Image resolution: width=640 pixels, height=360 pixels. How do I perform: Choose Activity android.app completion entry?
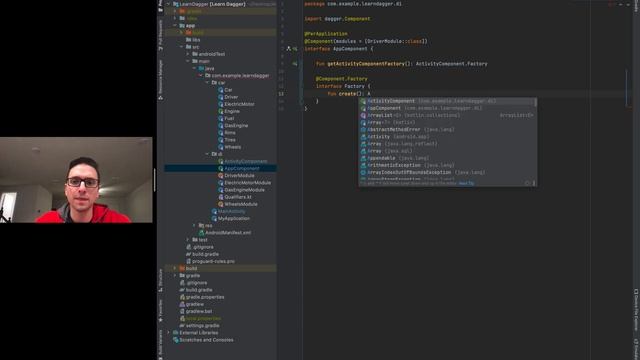[x=447, y=137]
